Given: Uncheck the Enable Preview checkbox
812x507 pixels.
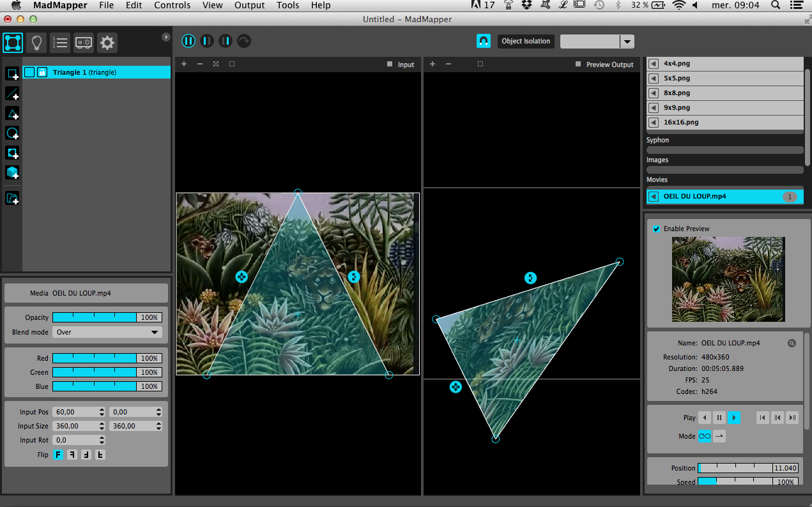Looking at the screenshot, I should click(656, 229).
